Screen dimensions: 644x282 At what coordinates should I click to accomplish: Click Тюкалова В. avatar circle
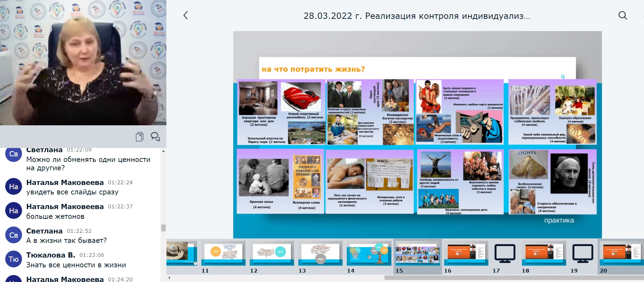tap(14, 259)
